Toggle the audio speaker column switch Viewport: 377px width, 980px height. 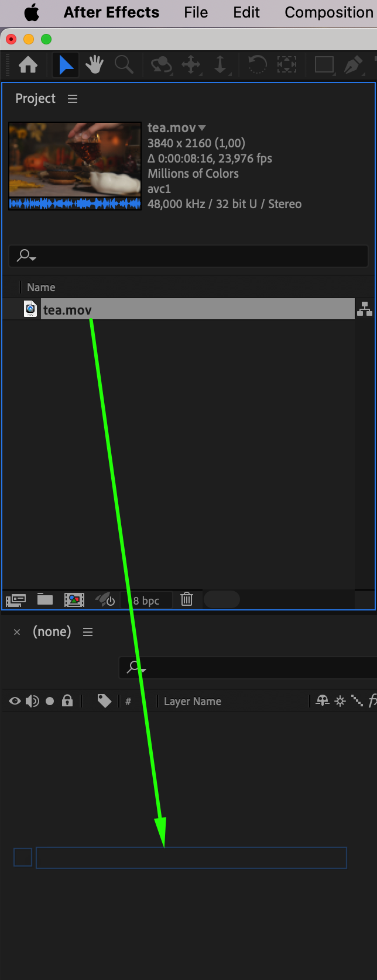pyautogui.click(x=32, y=701)
